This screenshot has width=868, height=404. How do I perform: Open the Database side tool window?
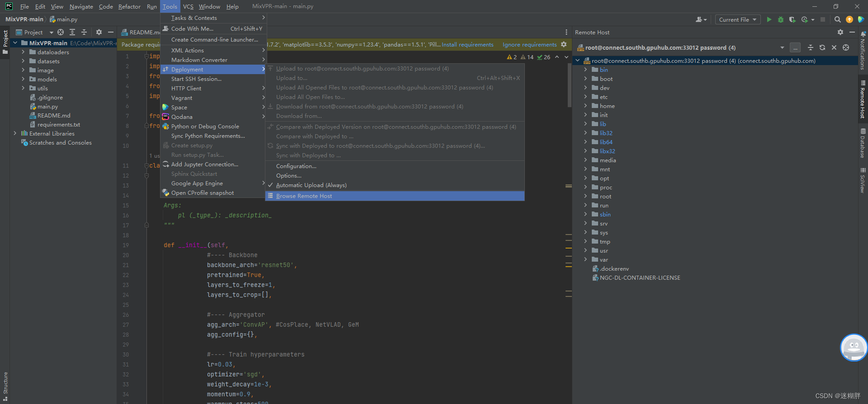click(x=863, y=143)
